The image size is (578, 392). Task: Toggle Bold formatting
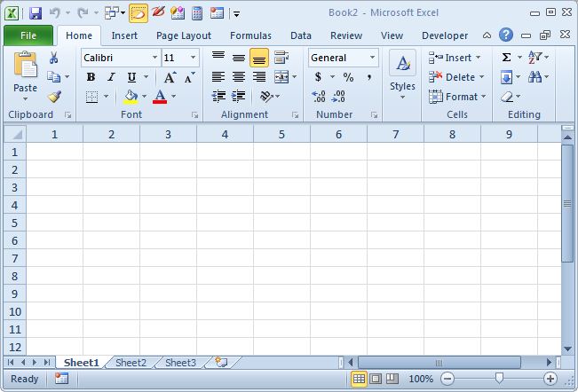coord(91,77)
